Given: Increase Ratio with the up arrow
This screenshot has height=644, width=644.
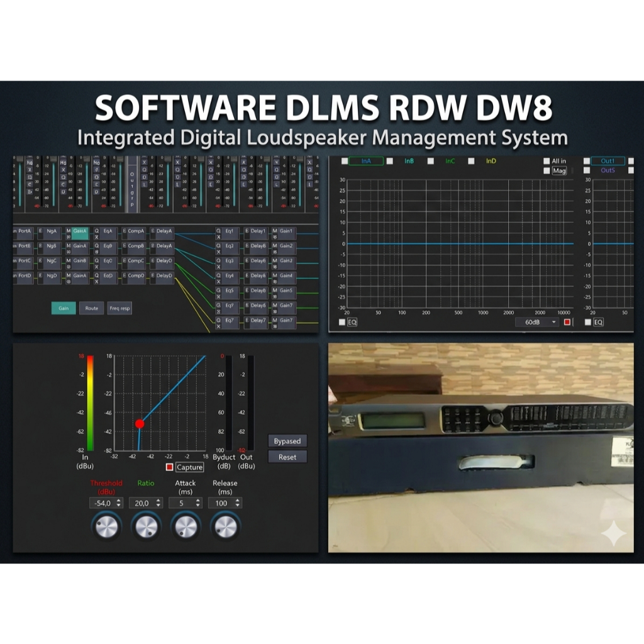Looking at the screenshot, I should click(158, 501).
